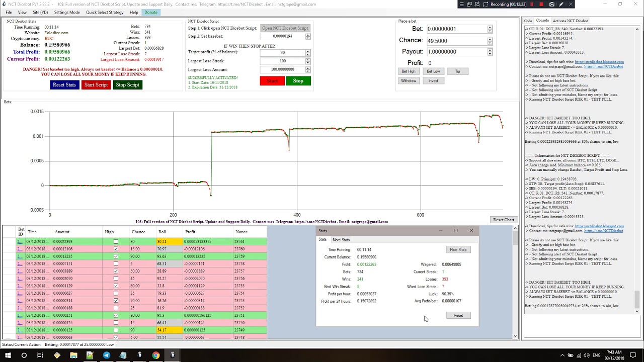Viewport: 644px width, 362px height.
Task: Adjust the Bet amount spinner arrows
Action: pos(490,29)
